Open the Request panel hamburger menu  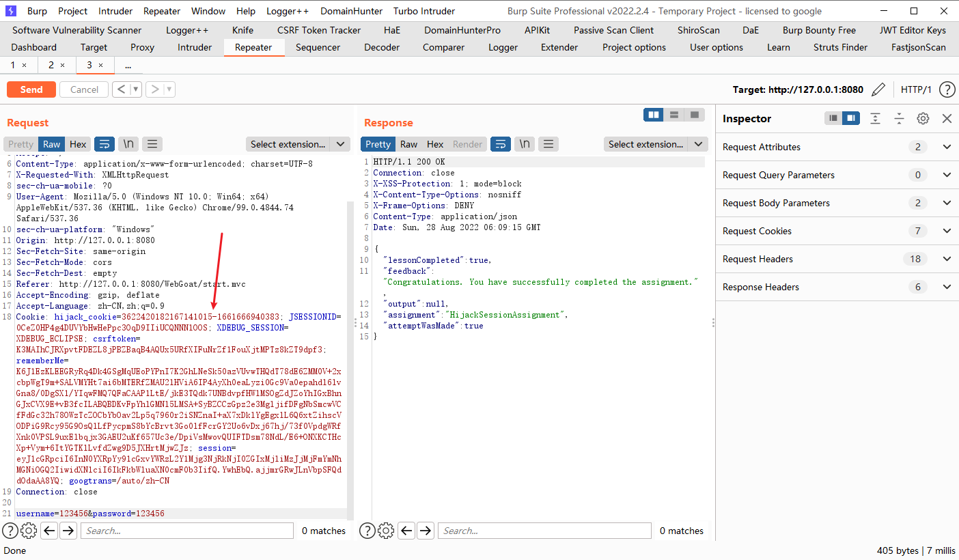tap(152, 144)
